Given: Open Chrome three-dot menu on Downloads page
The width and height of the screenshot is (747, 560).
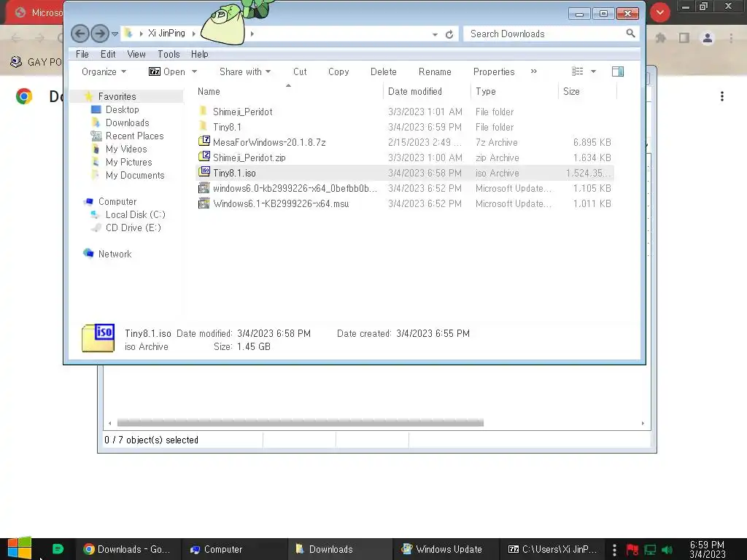Looking at the screenshot, I should [722, 96].
